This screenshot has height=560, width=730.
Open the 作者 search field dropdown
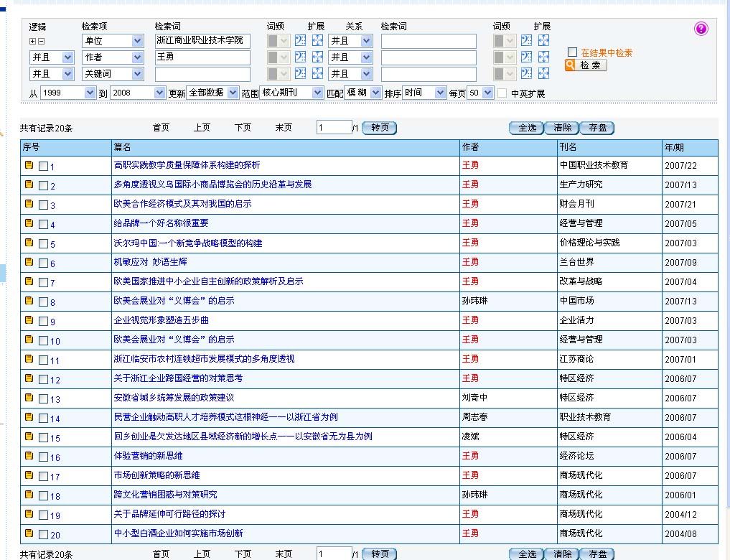coord(113,57)
